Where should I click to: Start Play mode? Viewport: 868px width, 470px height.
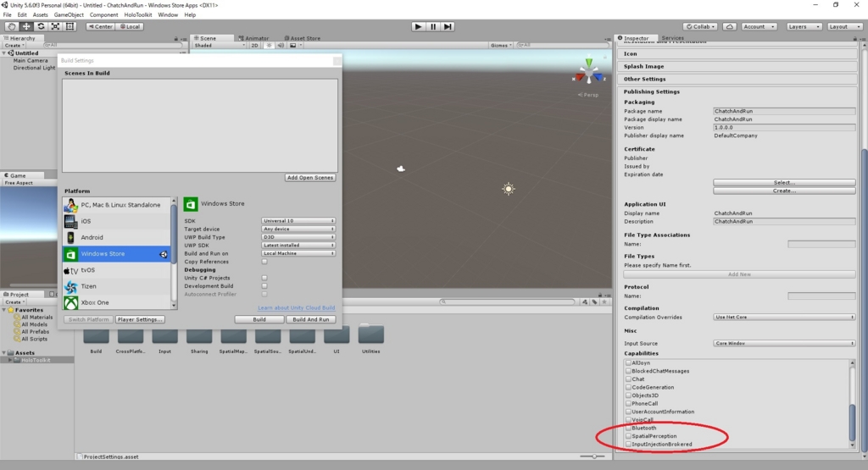[x=418, y=26]
